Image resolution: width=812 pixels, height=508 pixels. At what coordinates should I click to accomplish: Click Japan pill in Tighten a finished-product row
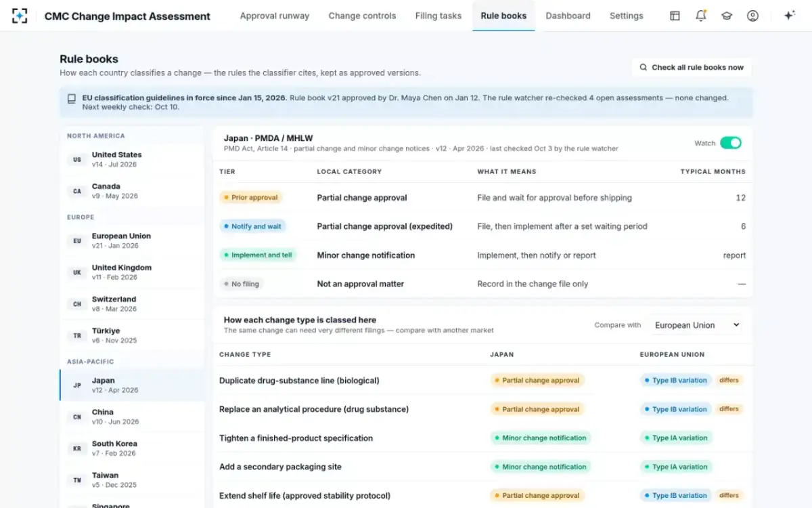[541, 438]
